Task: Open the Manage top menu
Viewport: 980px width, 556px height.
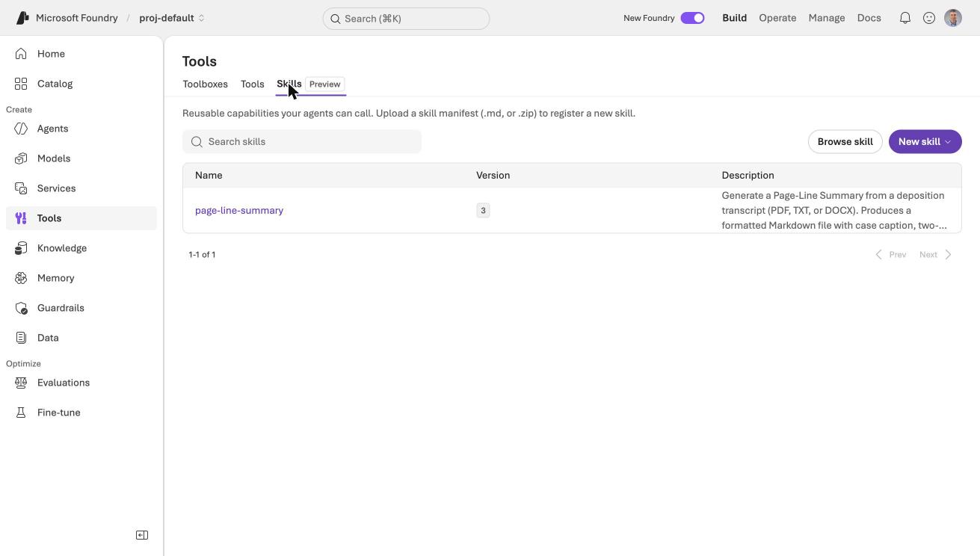Action: point(827,18)
